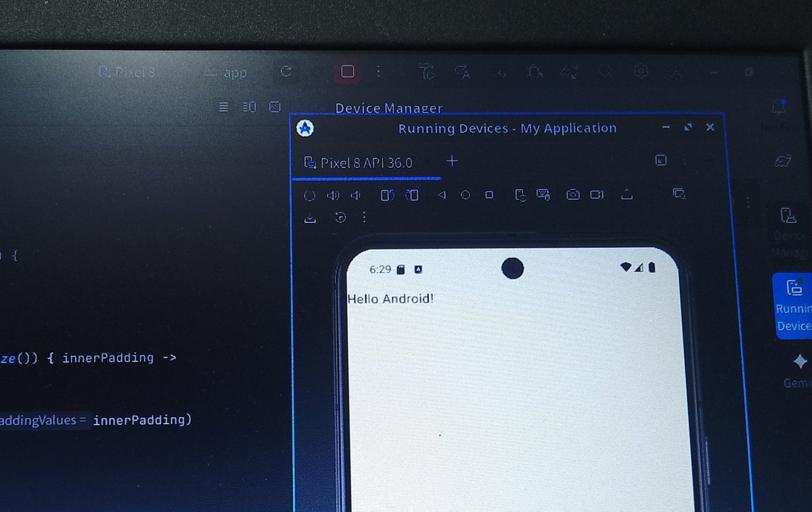
Task: Click the Device Manager panel title
Action: tap(389, 108)
